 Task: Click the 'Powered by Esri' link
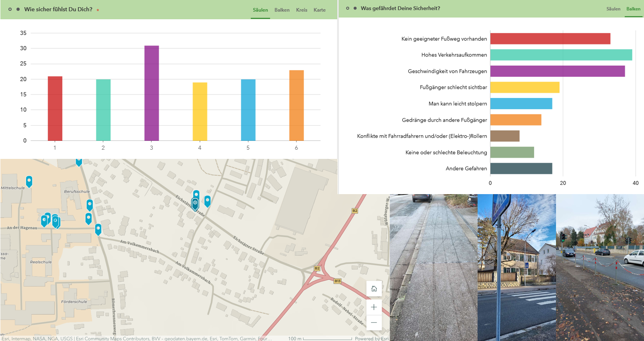[372, 339]
